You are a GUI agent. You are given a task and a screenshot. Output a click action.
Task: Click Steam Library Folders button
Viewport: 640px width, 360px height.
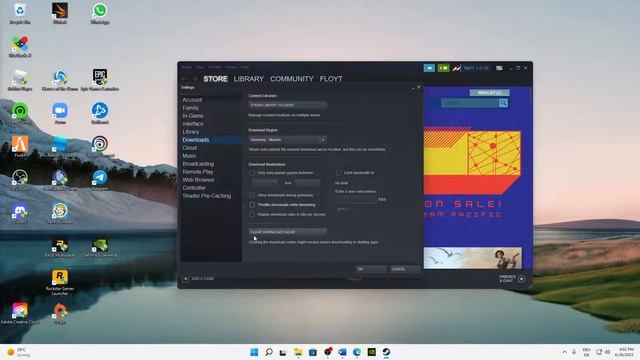point(288,105)
